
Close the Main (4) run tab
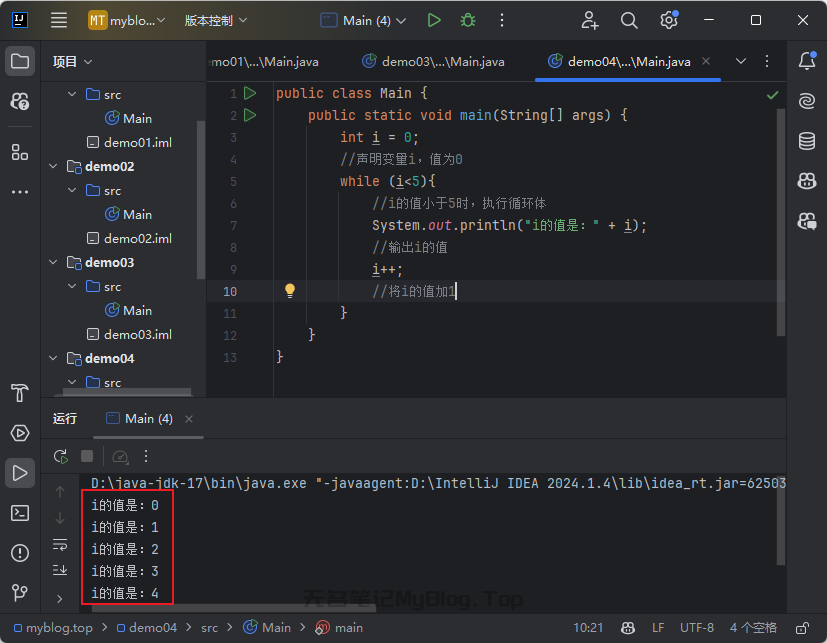(189, 419)
